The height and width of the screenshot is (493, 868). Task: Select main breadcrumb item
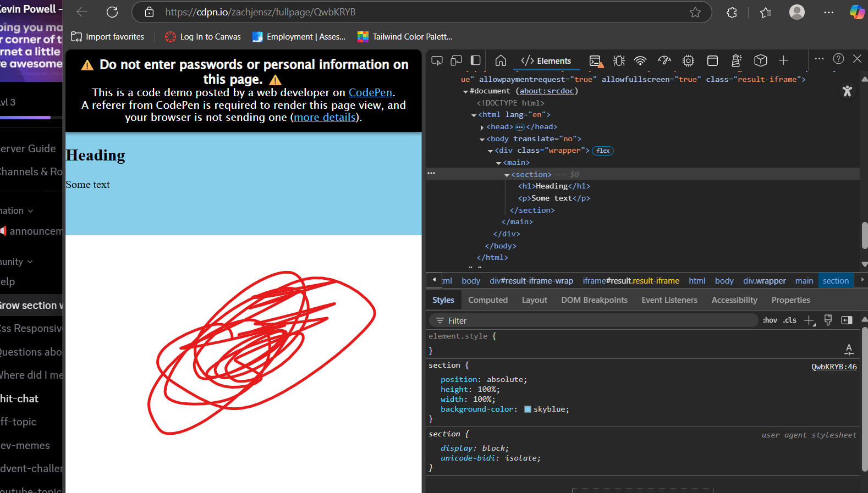click(804, 281)
